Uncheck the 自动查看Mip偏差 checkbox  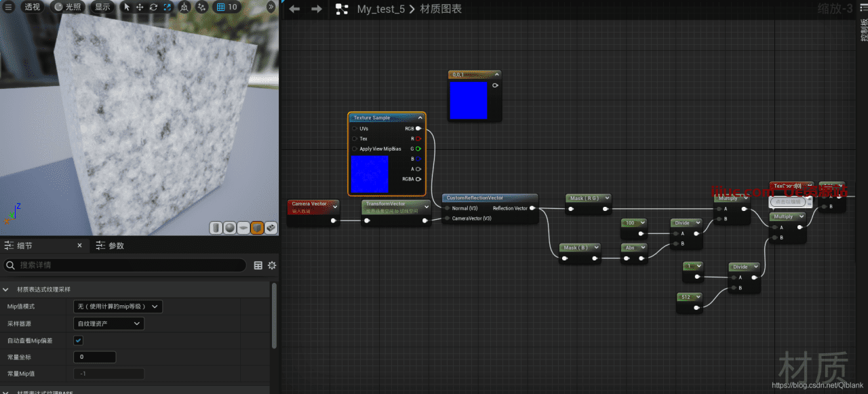pos(79,340)
